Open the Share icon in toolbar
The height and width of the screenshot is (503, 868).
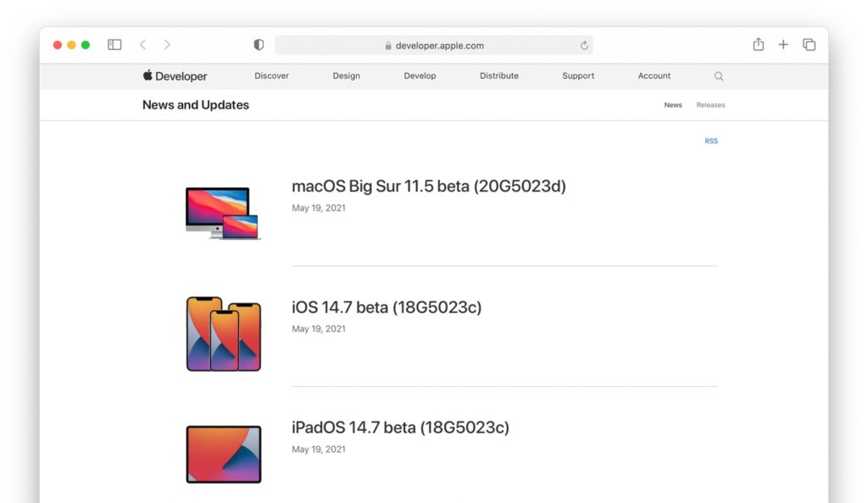tap(759, 44)
